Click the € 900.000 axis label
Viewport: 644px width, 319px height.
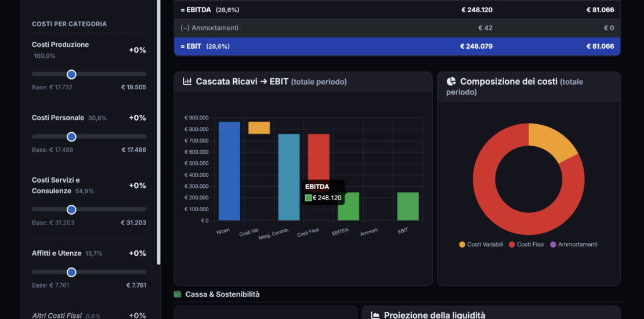click(197, 117)
